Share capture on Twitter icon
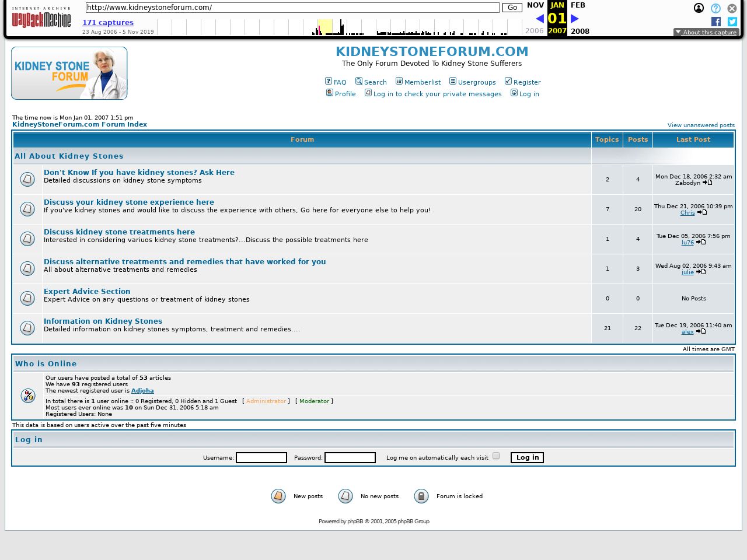 point(732,22)
